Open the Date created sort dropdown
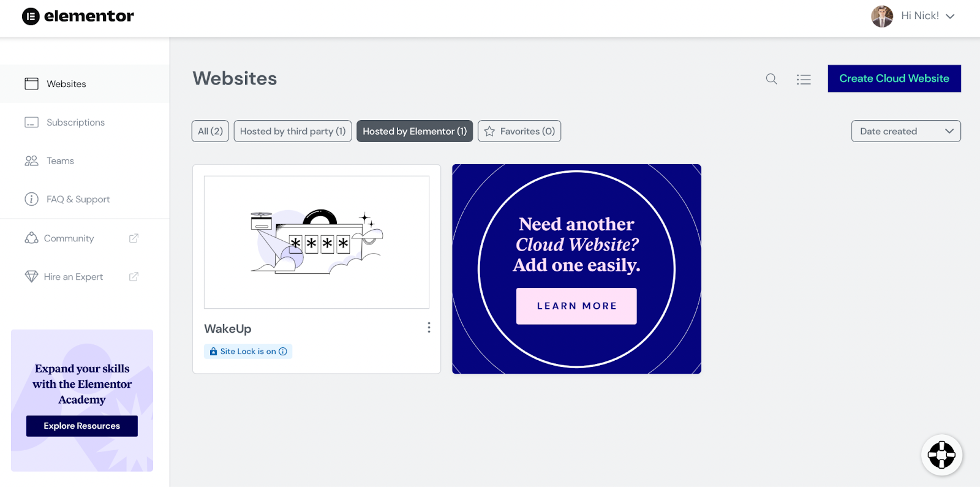Screen dimensions: 980x487 coord(906,131)
